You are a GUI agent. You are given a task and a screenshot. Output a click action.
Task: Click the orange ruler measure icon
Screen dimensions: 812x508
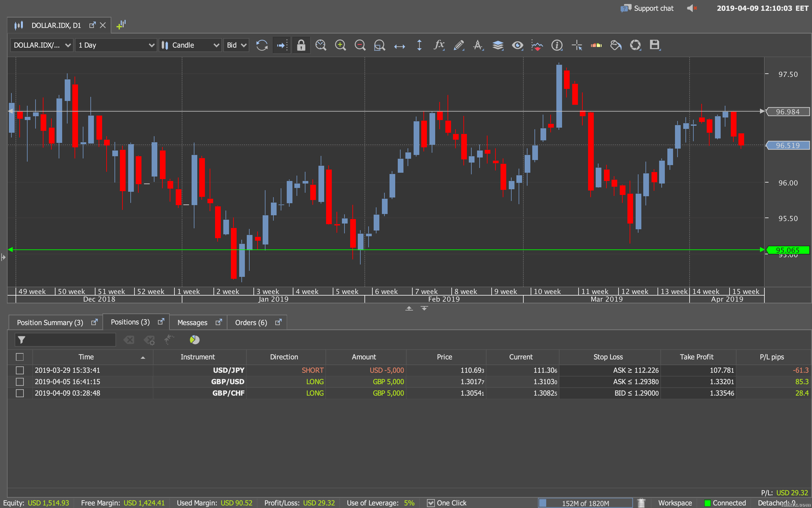click(x=596, y=45)
